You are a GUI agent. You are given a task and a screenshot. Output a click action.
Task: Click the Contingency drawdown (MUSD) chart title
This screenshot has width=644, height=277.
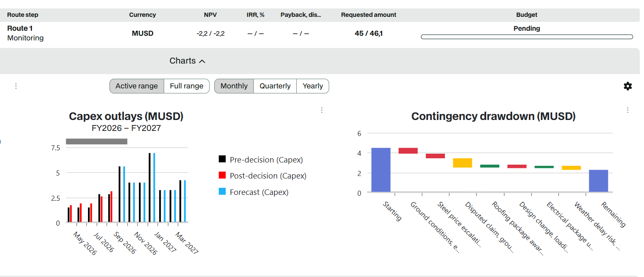(493, 116)
